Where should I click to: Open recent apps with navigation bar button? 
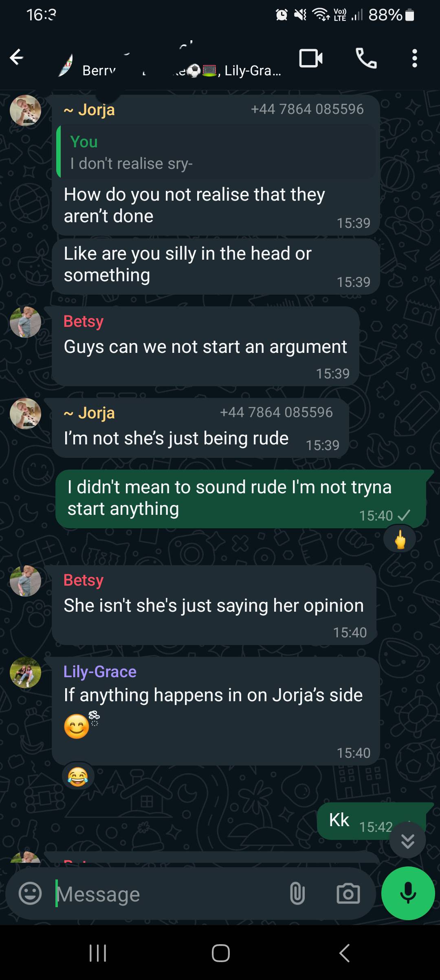click(x=98, y=953)
